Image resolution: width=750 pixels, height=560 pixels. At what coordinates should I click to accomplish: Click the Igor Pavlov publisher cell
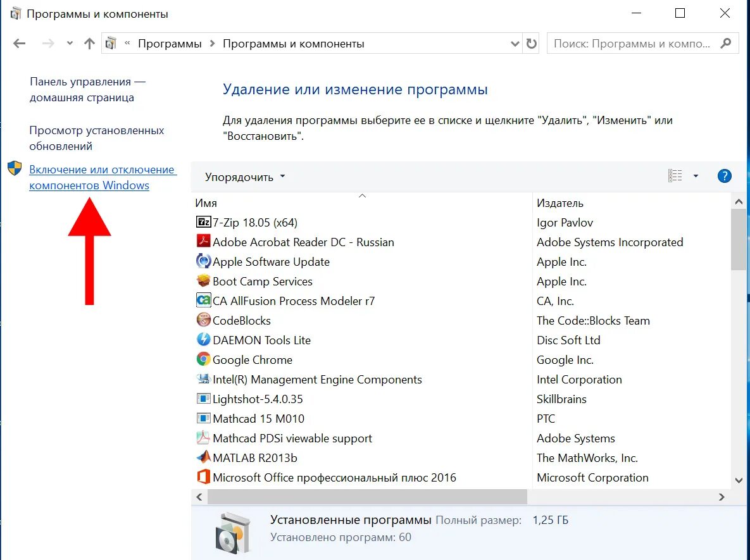pos(565,223)
